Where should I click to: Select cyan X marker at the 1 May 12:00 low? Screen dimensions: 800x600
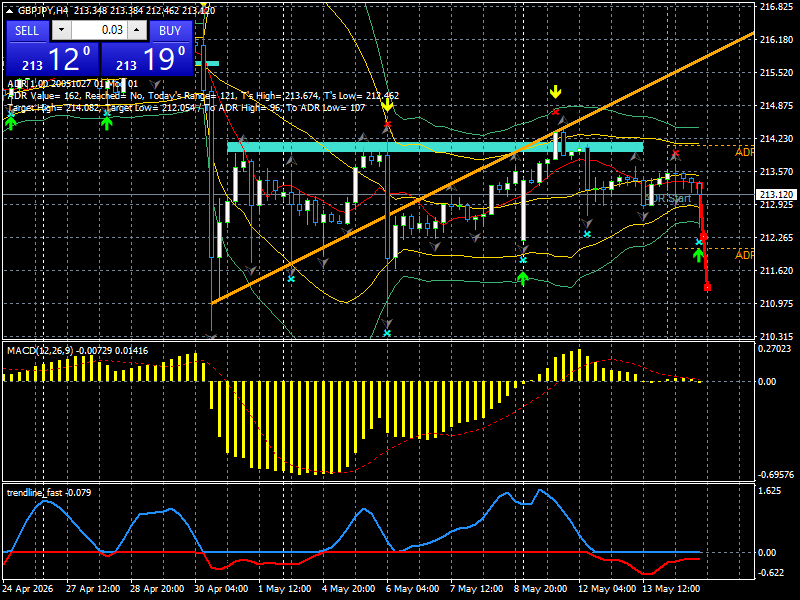(291, 279)
